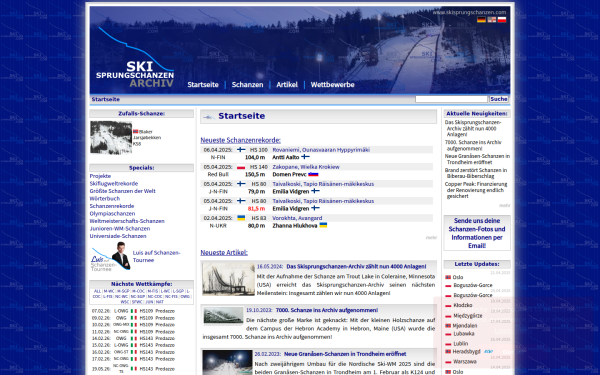This screenshot has width=600, height=375.
Task: Switch site language to English flag
Action: [491, 20]
